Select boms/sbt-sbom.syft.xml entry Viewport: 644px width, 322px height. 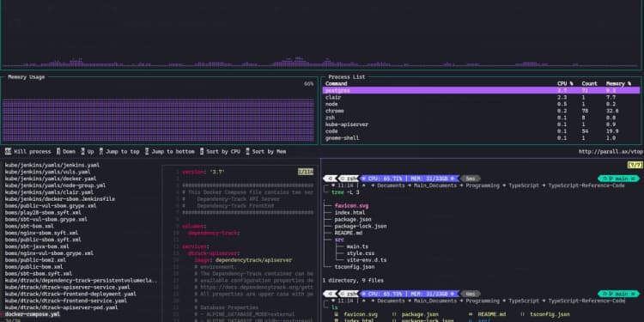coord(39,274)
